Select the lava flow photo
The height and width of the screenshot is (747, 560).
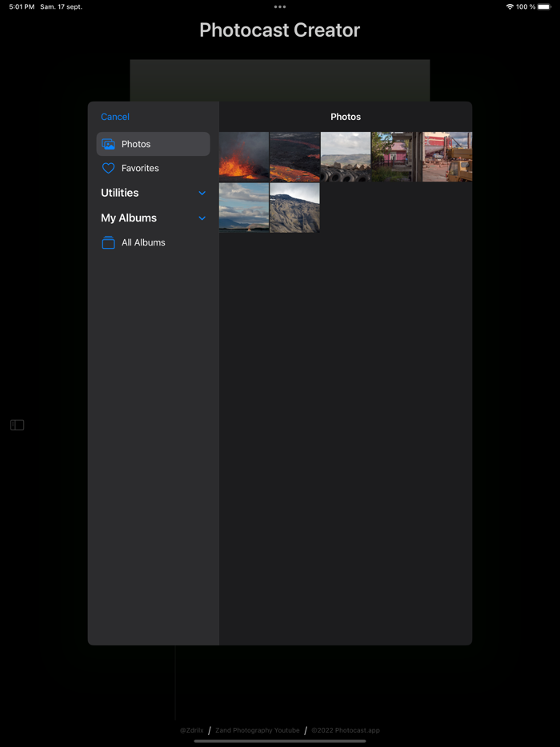point(294,157)
